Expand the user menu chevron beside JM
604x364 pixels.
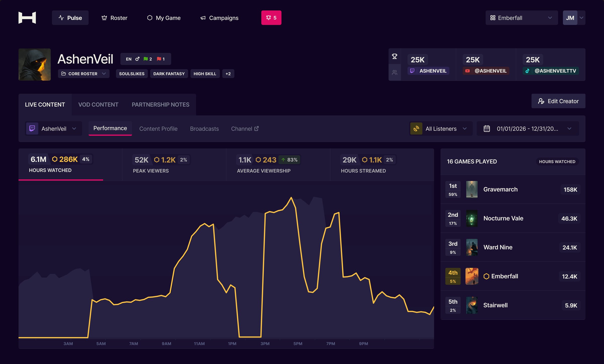[581, 18]
